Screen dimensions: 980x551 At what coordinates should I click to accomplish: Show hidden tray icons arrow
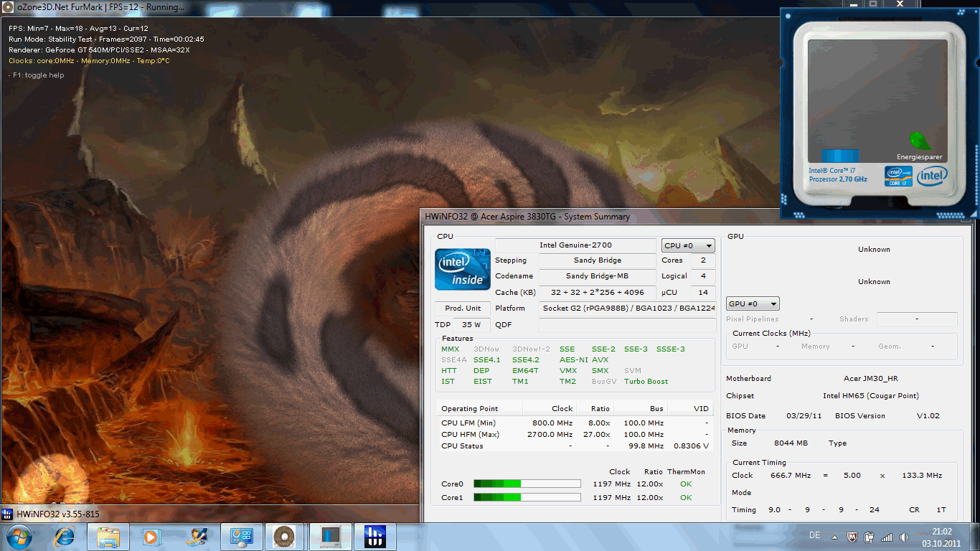point(834,537)
